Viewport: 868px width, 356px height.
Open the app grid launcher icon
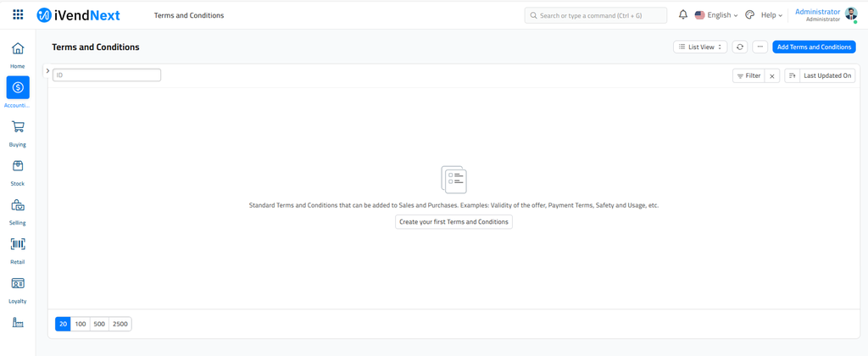point(18,15)
